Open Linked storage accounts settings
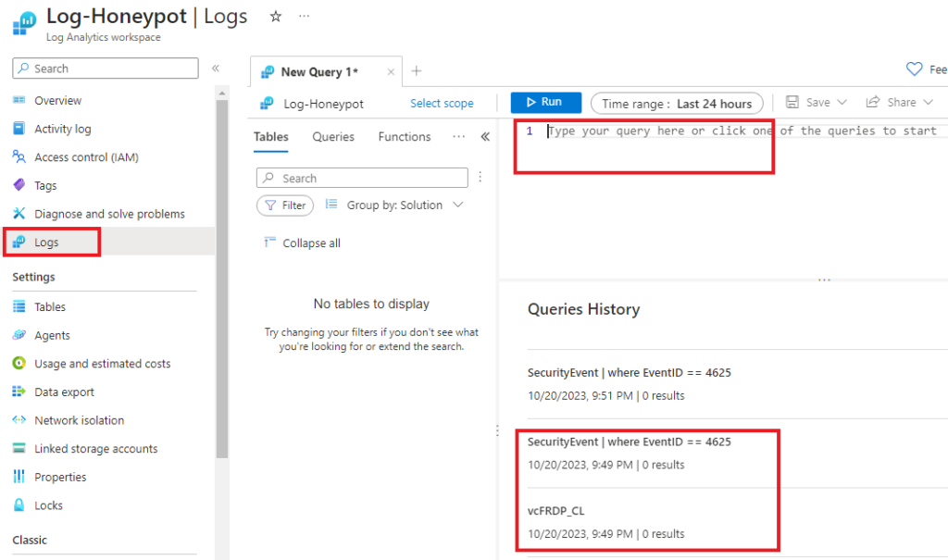Screen dimensions: 948x560 pyautogui.click(x=96, y=449)
